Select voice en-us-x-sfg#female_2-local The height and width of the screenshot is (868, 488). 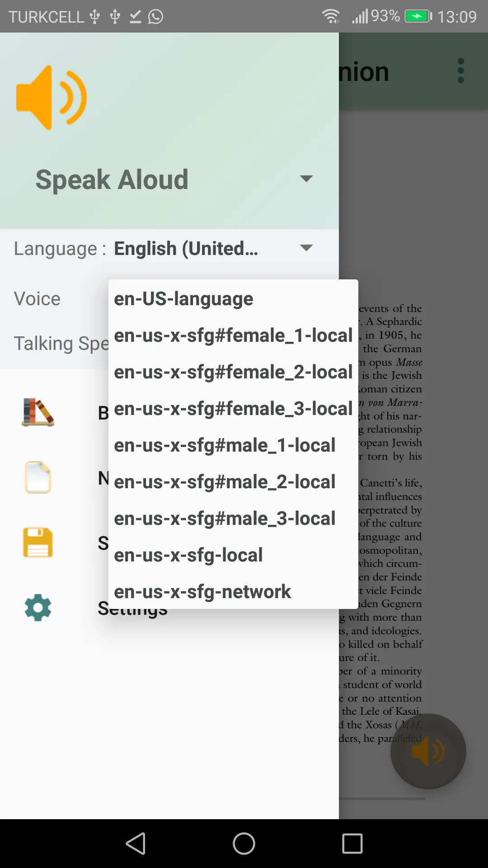pyautogui.click(x=233, y=372)
